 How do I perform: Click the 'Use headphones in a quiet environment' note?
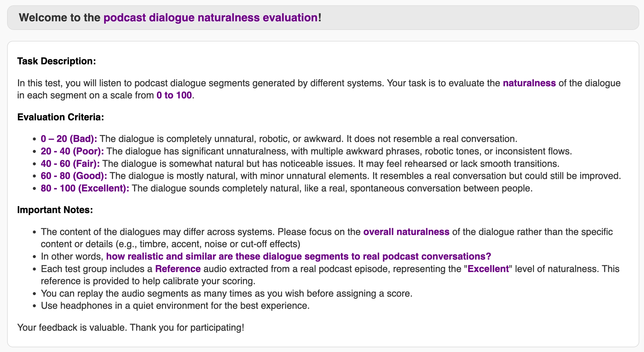point(175,305)
